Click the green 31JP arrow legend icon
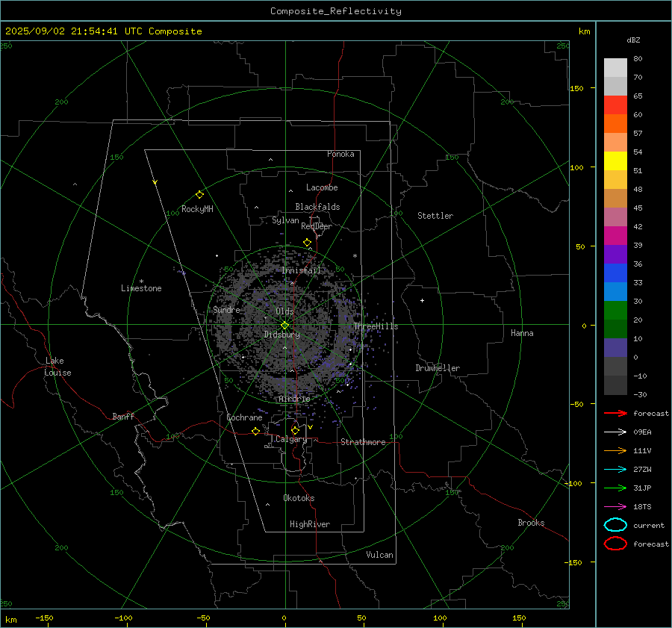 (615, 488)
